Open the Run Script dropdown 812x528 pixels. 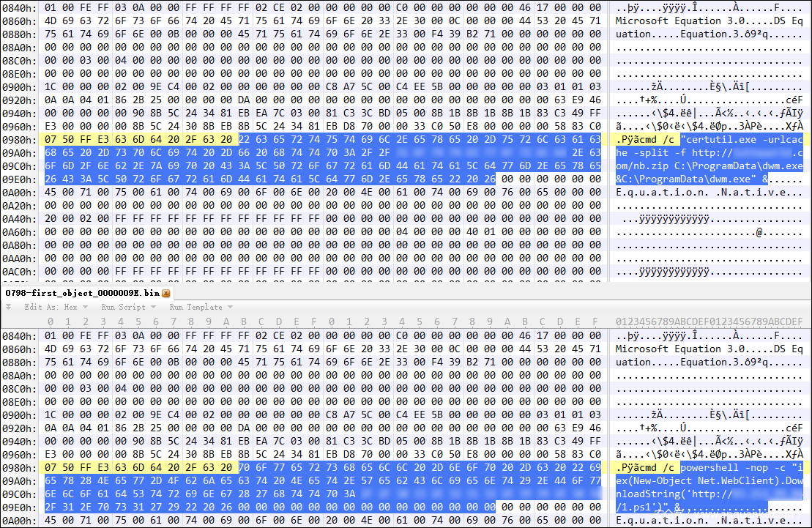click(x=128, y=308)
